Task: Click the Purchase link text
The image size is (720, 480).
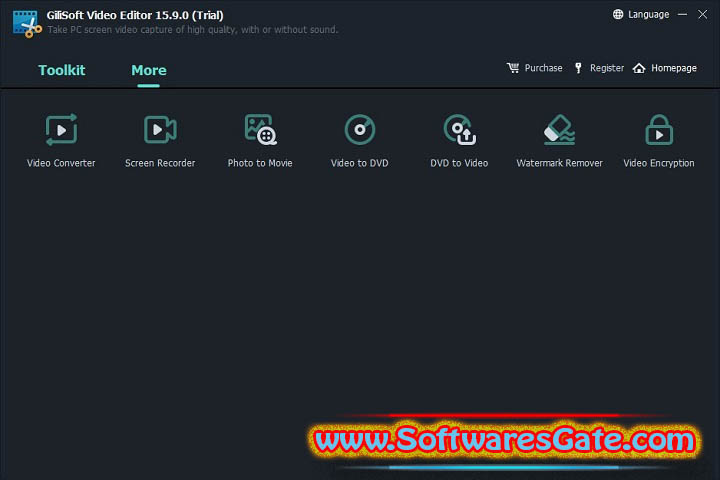Action: (543, 68)
